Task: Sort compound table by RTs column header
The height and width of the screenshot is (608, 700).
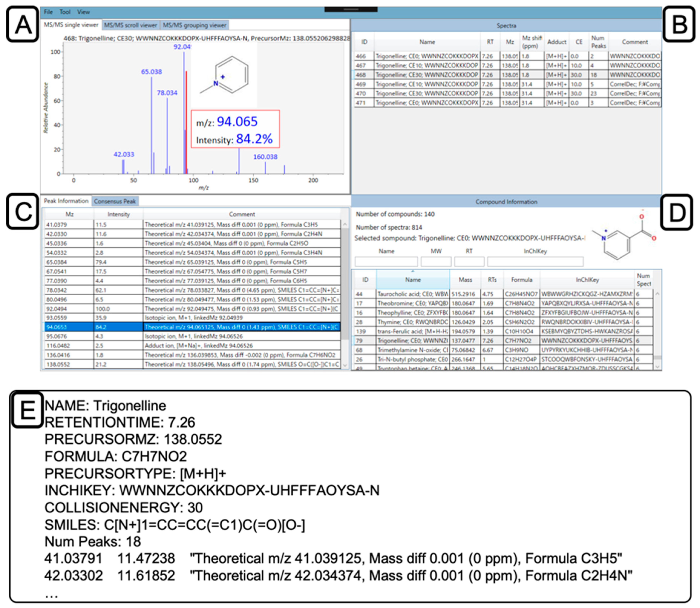Action: tap(492, 280)
